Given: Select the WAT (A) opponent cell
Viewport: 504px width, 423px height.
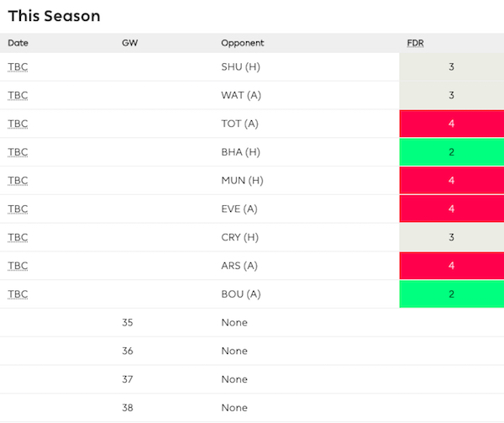Looking at the screenshot, I should coord(241,95).
